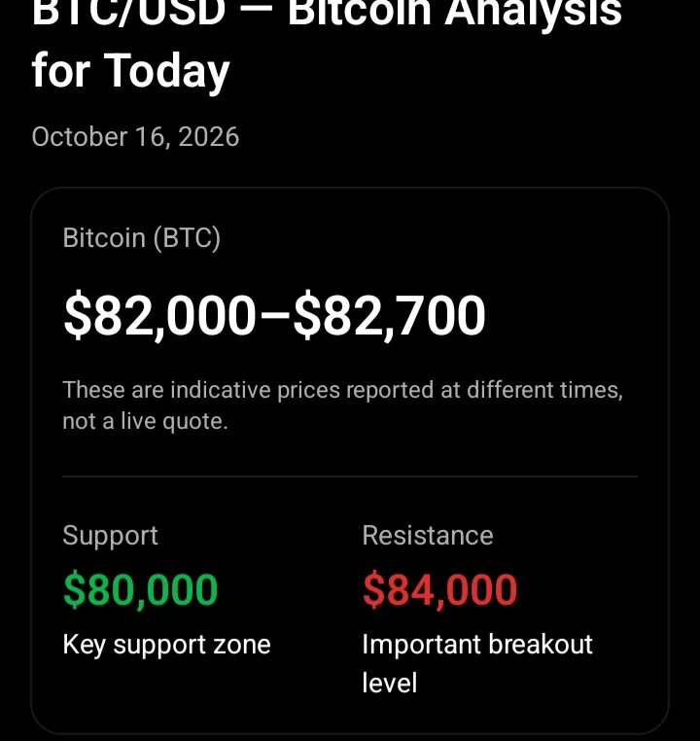
Task: Select the October 16, 2026 date
Action: (135, 137)
